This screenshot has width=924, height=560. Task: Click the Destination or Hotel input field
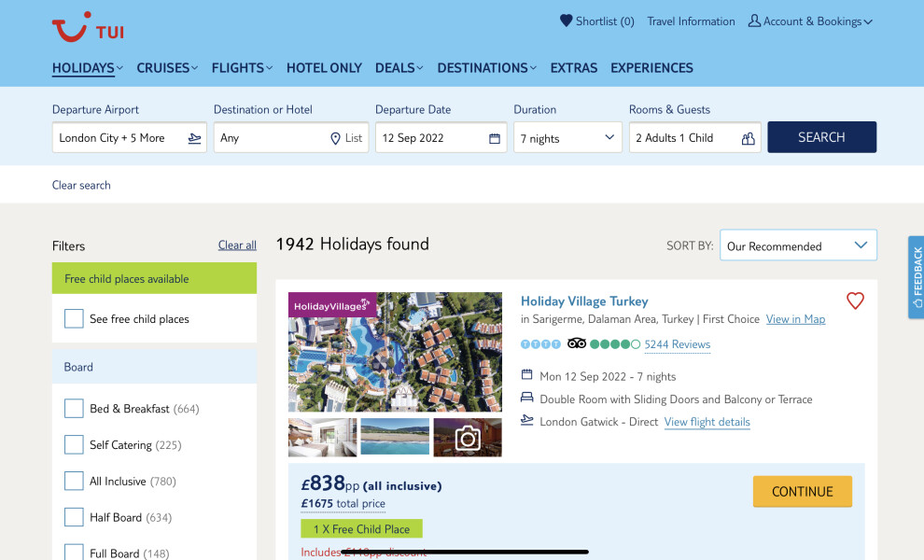(291, 137)
